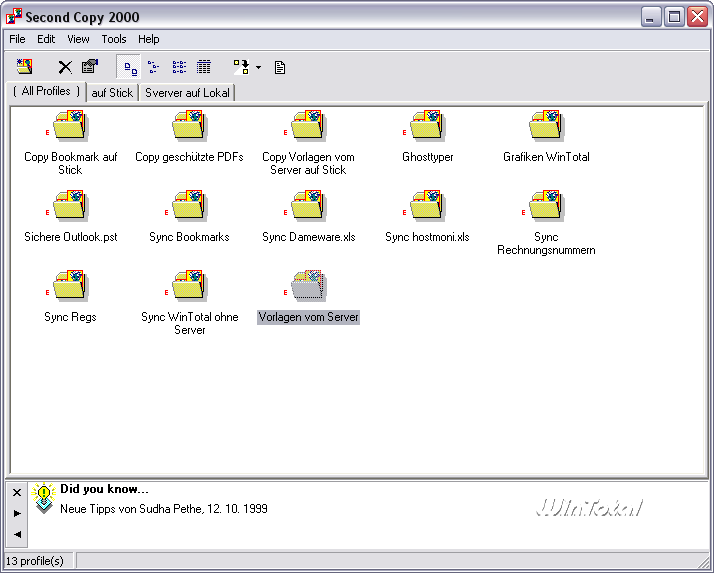This screenshot has height=573, width=714.
Task: Click the Did you know... heading
Action: (x=104, y=489)
